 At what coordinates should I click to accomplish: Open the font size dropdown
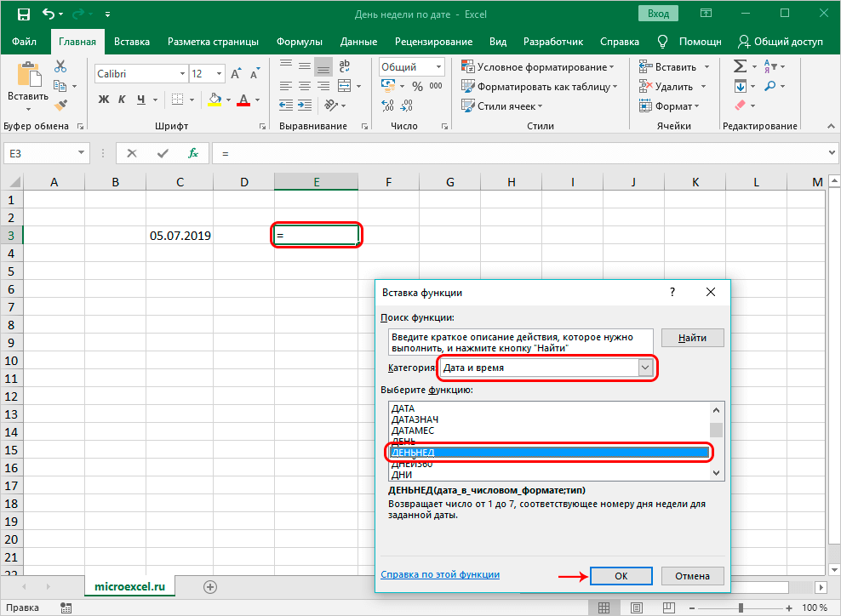tap(219, 73)
